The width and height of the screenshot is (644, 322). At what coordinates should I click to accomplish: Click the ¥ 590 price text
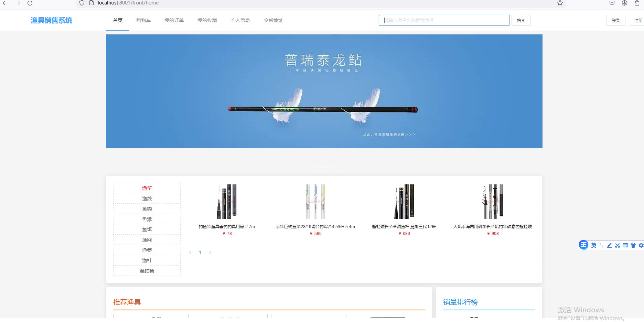click(x=316, y=234)
